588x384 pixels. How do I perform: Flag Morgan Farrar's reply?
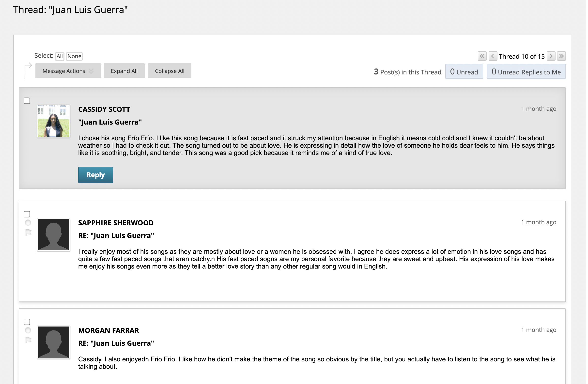[x=28, y=340]
